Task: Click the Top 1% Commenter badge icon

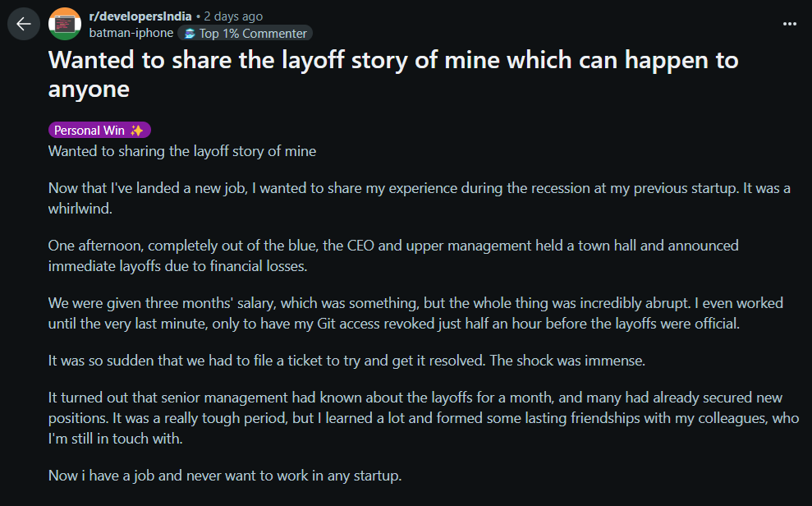Action: click(x=190, y=34)
